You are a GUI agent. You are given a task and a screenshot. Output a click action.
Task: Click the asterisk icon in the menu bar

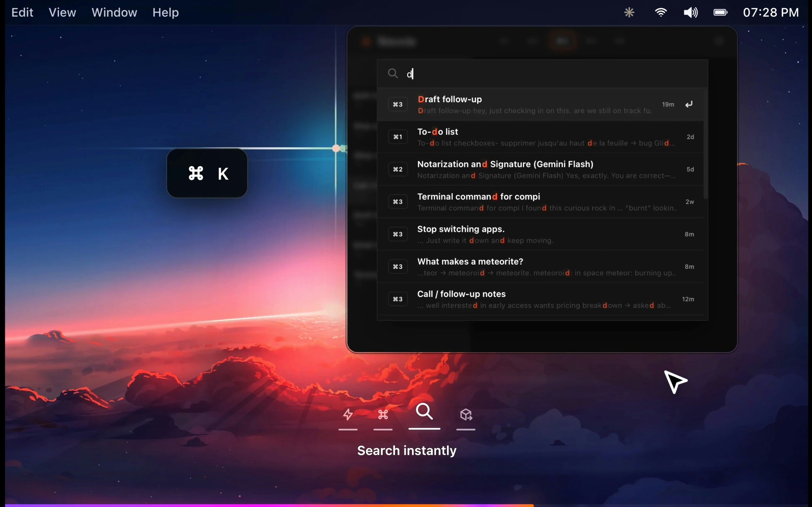pyautogui.click(x=629, y=12)
